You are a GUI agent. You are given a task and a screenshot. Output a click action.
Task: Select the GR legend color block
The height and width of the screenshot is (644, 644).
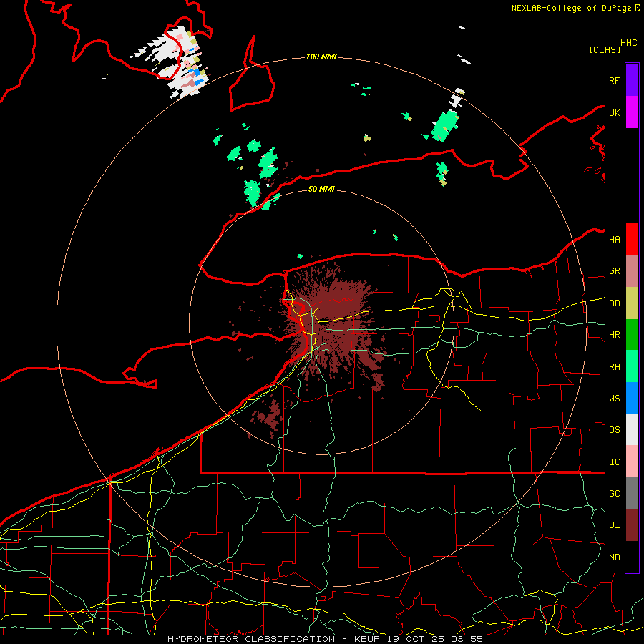pos(632,271)
